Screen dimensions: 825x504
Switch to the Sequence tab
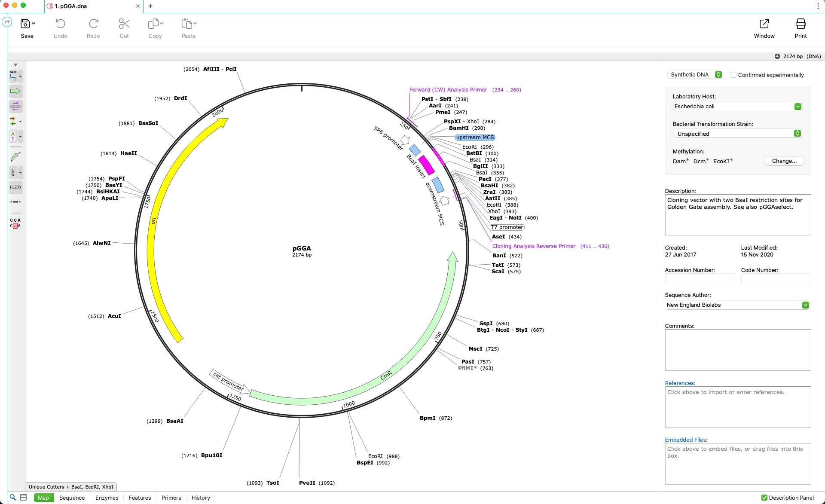(72, 498)
